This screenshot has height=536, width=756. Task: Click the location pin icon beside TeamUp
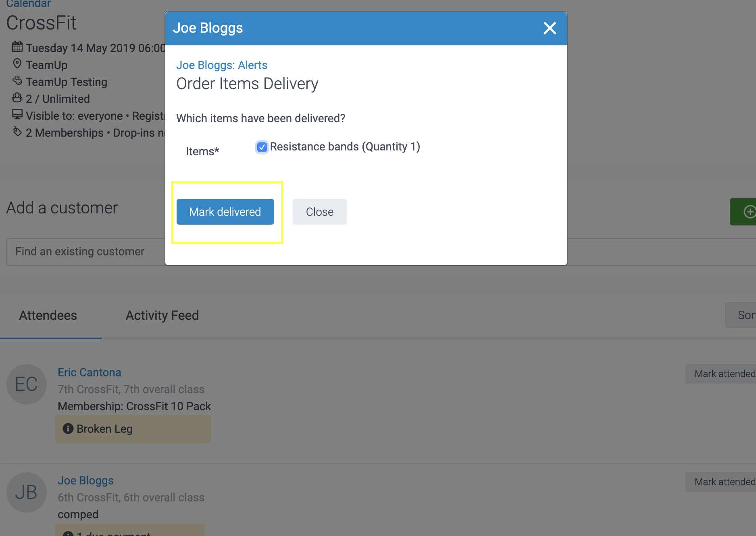click(x=17, y=64)
